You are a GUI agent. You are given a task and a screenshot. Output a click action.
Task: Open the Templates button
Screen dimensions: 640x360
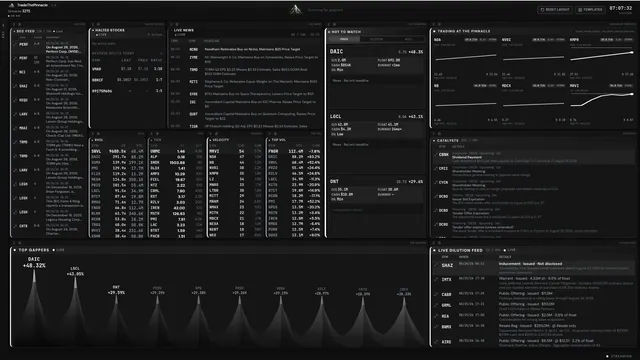pos(590,9)
